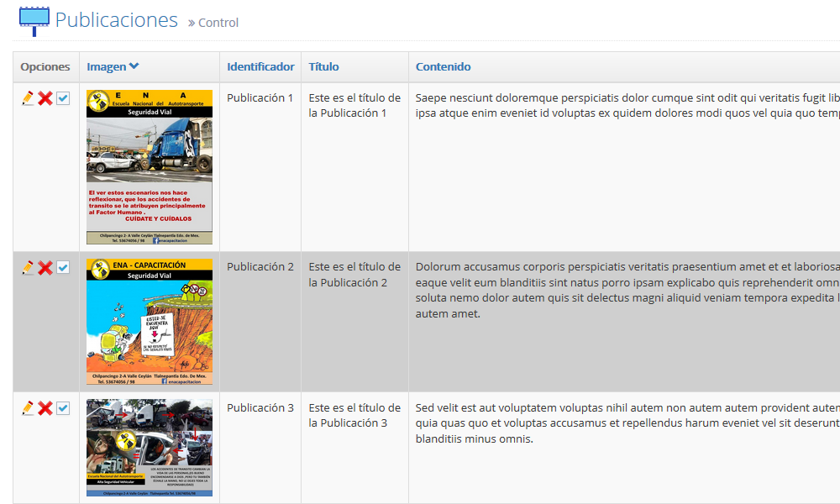Toggle the checkbox for Publicación 1
840x504 pixels.
pos(63,98)
